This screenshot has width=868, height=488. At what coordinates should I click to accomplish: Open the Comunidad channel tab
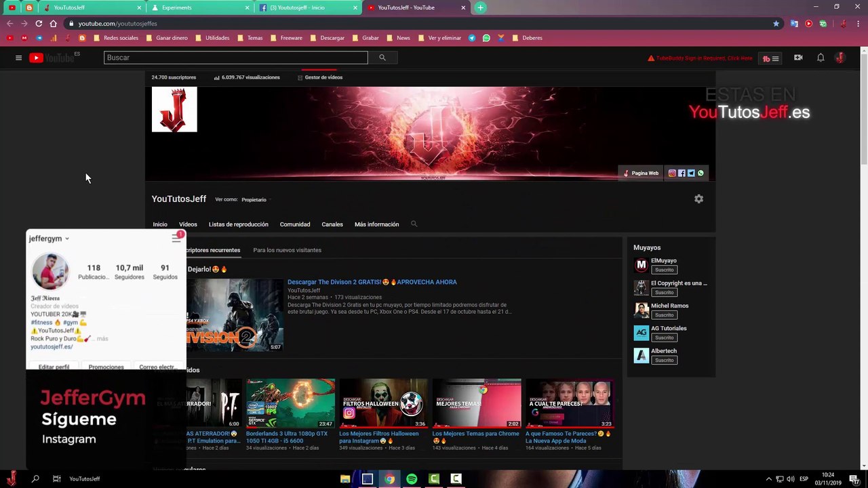click(295, 224)
